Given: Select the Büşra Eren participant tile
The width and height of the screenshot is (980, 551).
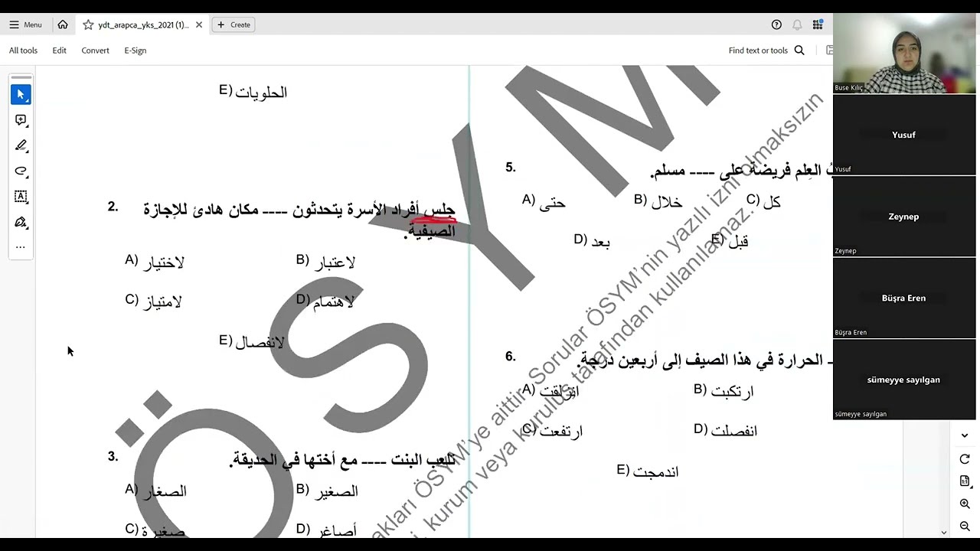Looking at the screenshot, I should click(x=904, y=298).
